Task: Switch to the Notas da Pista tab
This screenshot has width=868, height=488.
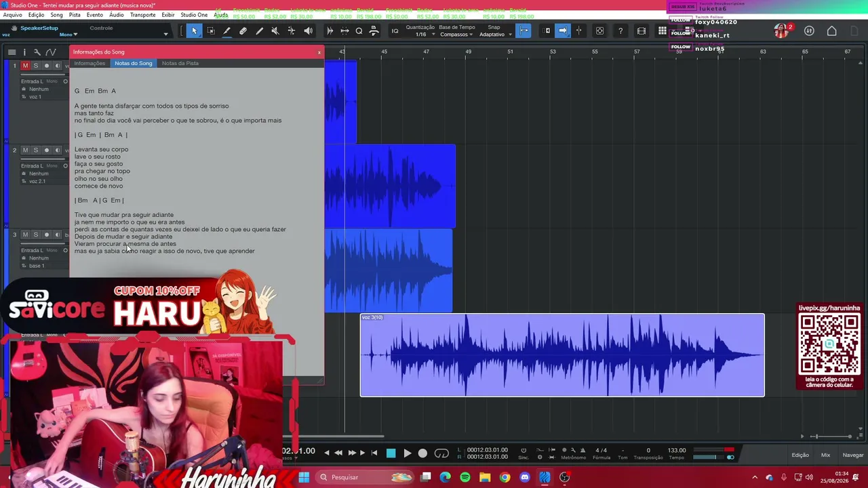Action: 180,63
